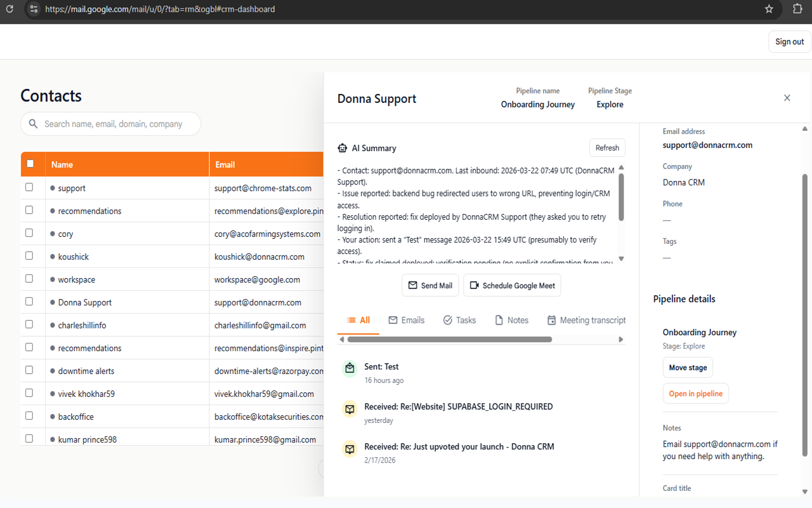Click the Sign out button
812x508 pixels.
789,42
